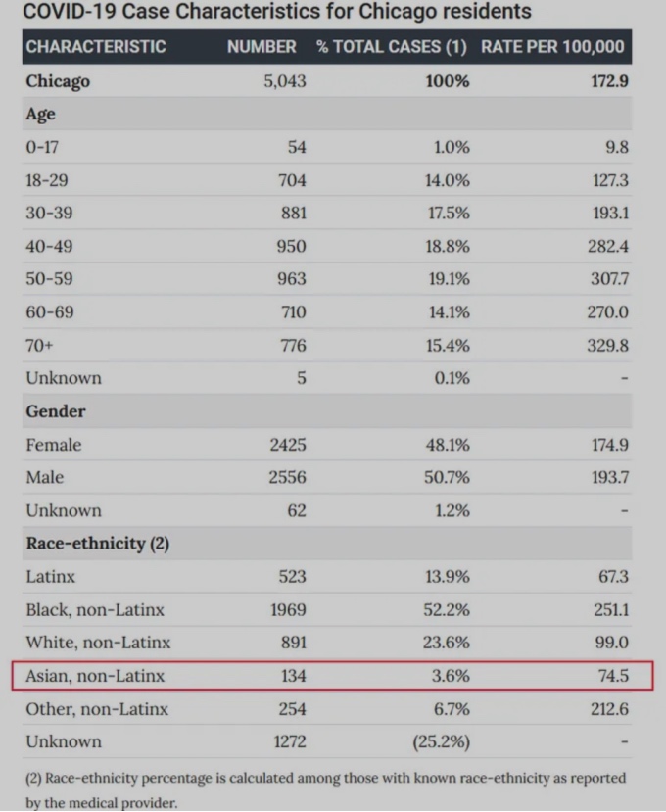Viewport: 666px width, 812px height.
Task: Click the RATE PER 100,000 header
Action: [552, 47]
